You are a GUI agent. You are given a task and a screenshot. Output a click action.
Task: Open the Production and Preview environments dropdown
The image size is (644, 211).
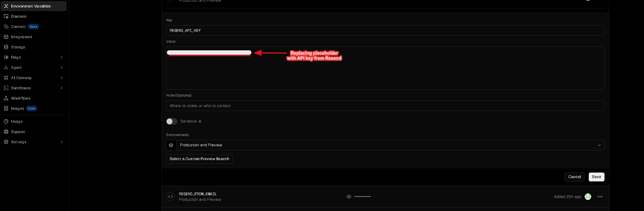(385, 145)
